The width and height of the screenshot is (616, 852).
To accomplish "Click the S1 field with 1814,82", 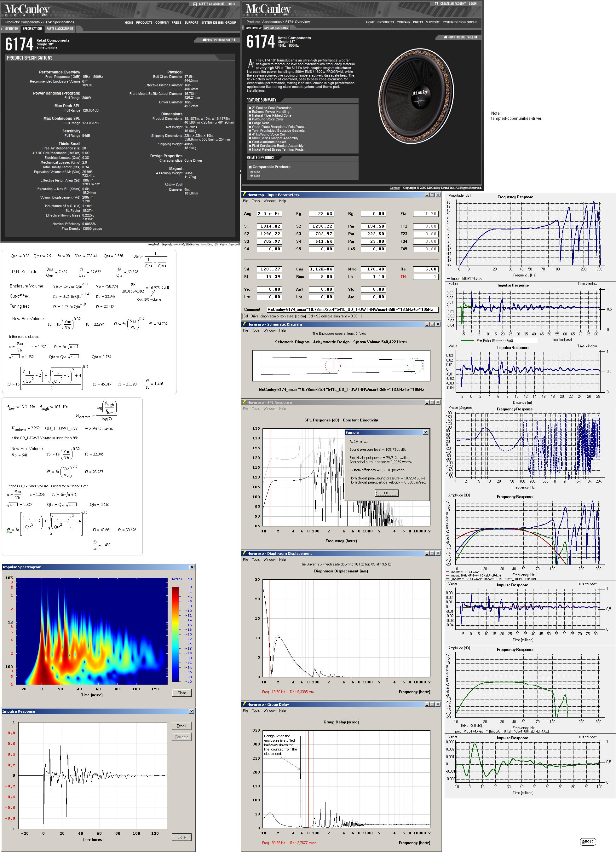I will [x=269, y=227].
